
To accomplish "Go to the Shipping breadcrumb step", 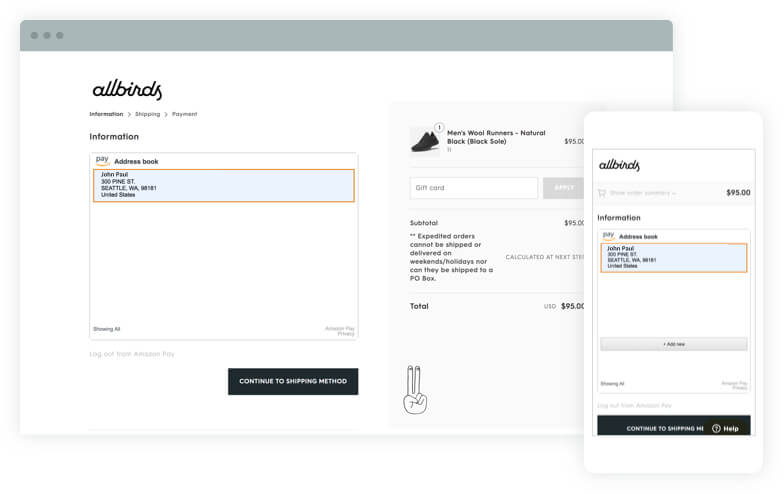I will [148, 114].
